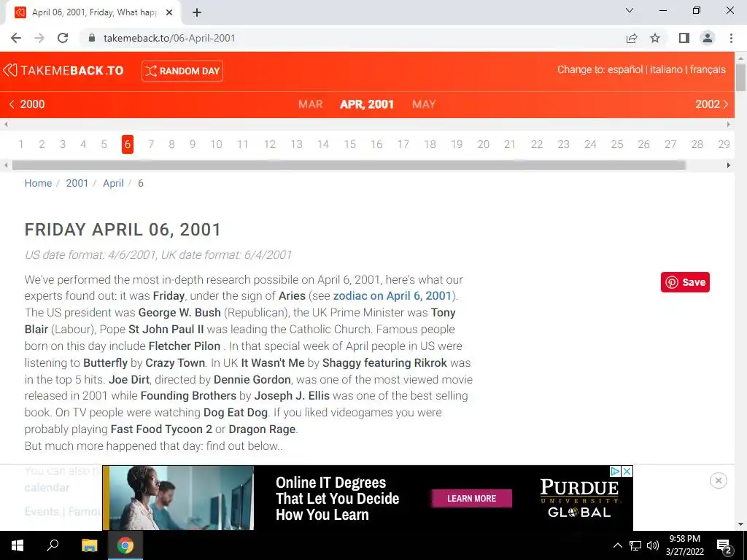Click the Home breadcrumb
Viewport: 747px width, 560px height.
(x=38, y=183)
